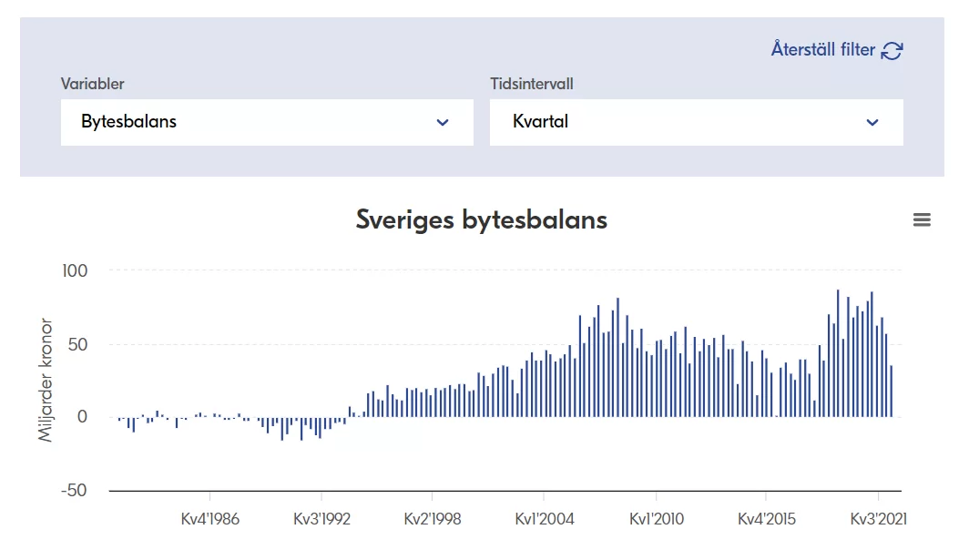Viewport: 979px width, 560px height.
Task: Select the Kv3'2021 x-axis label
Action: [x=878, y=519]
